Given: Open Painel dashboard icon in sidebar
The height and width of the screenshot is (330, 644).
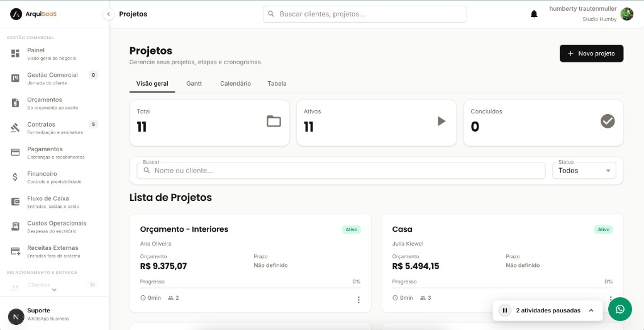Looking at the screenshot, I should tap(15, 54).
